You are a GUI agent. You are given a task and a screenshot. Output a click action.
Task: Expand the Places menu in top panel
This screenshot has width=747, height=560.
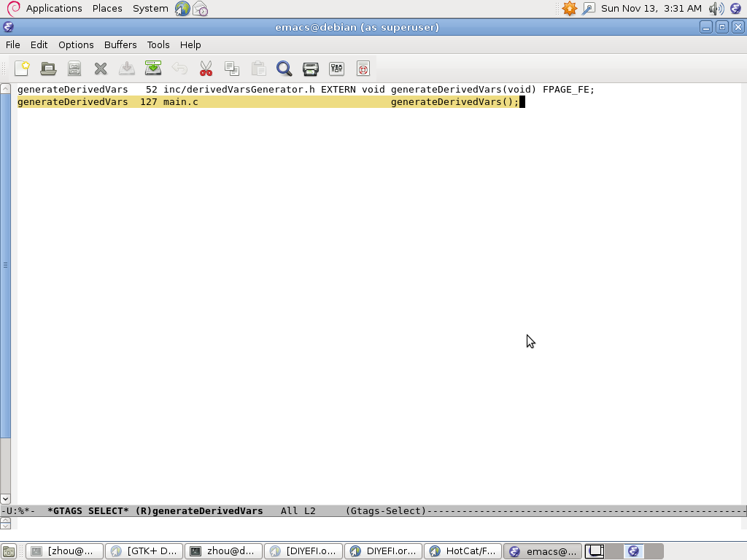(x=107, y=8)
